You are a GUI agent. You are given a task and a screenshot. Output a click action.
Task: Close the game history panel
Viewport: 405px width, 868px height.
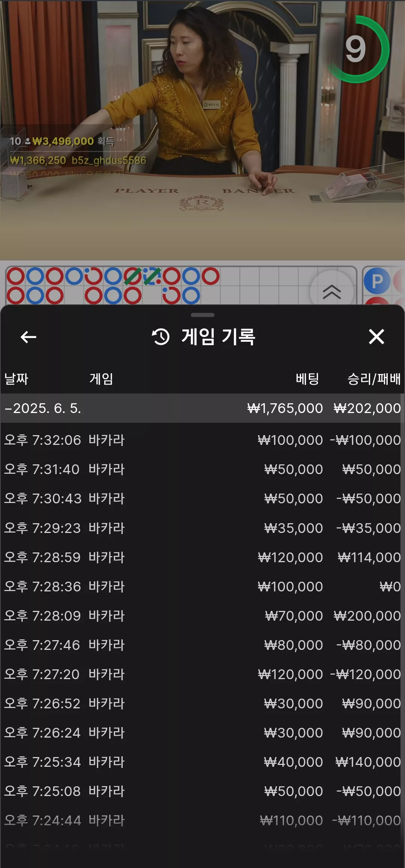(376, 337)
